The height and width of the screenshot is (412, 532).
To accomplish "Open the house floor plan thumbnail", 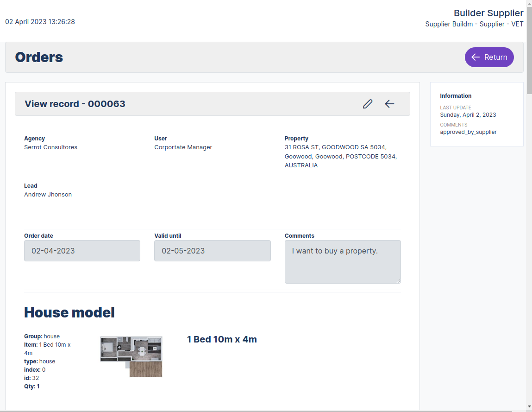I will pos(131,356).
